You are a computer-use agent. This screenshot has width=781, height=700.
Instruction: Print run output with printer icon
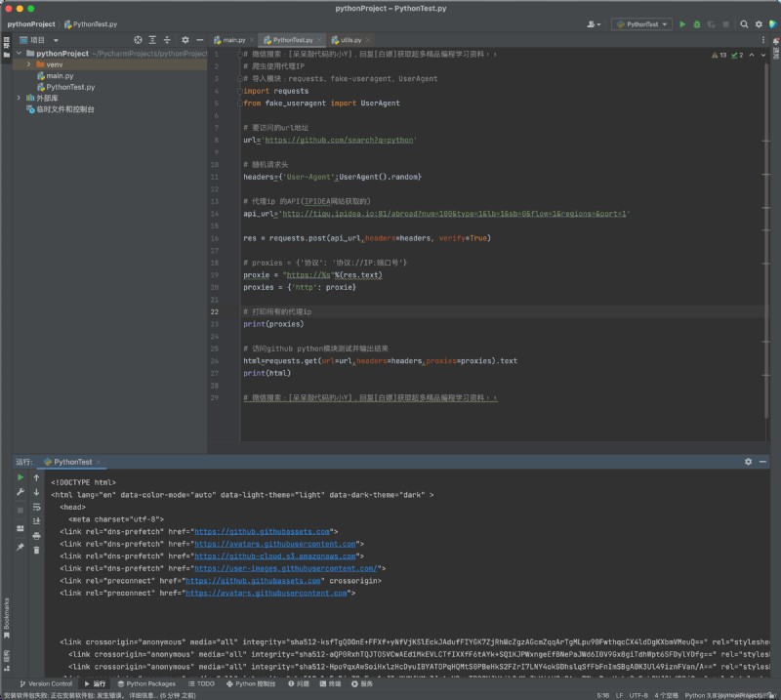(x=36, y=536)
